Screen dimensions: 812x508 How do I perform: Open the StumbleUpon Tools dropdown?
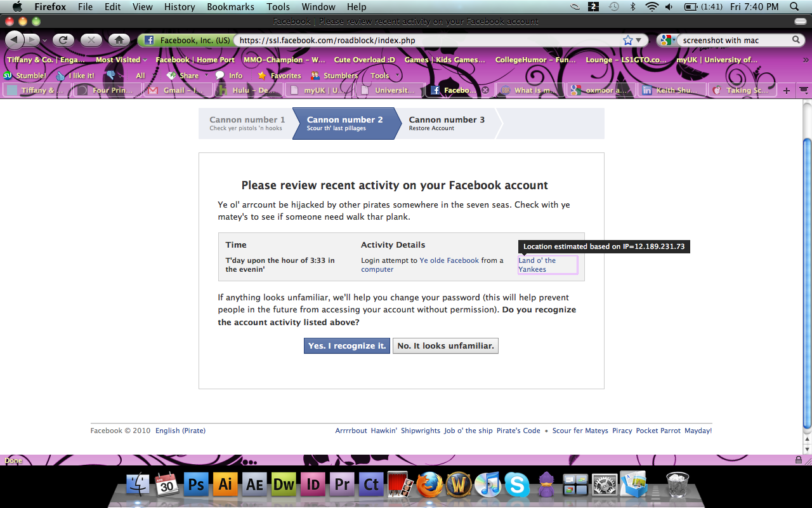[x=385, y=75]
